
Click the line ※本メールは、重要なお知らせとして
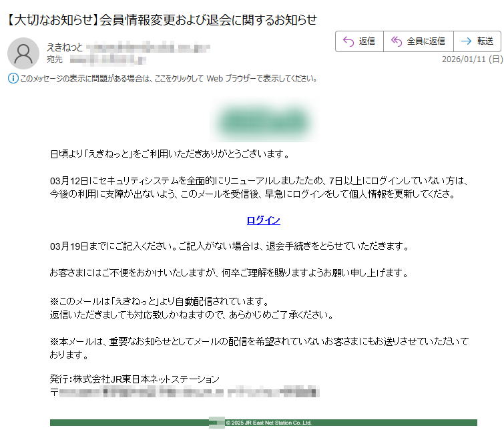(x=260, y=341)
